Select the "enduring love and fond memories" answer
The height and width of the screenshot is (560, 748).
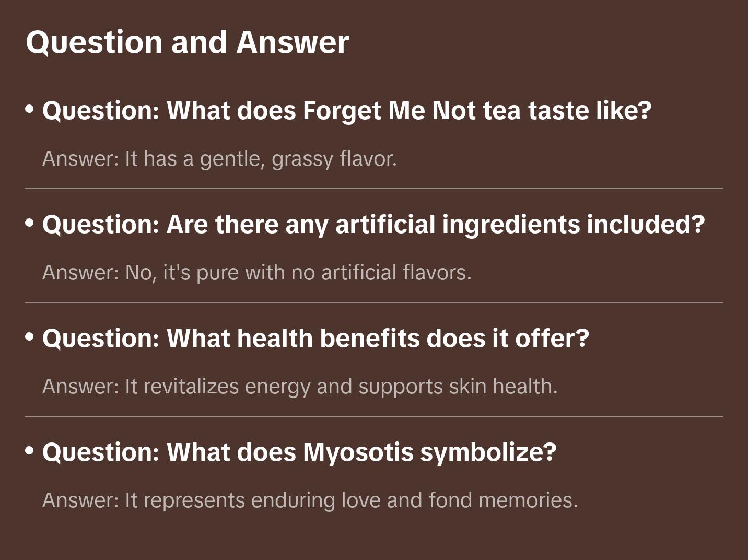pyautogui.click(x=310, y=500)
